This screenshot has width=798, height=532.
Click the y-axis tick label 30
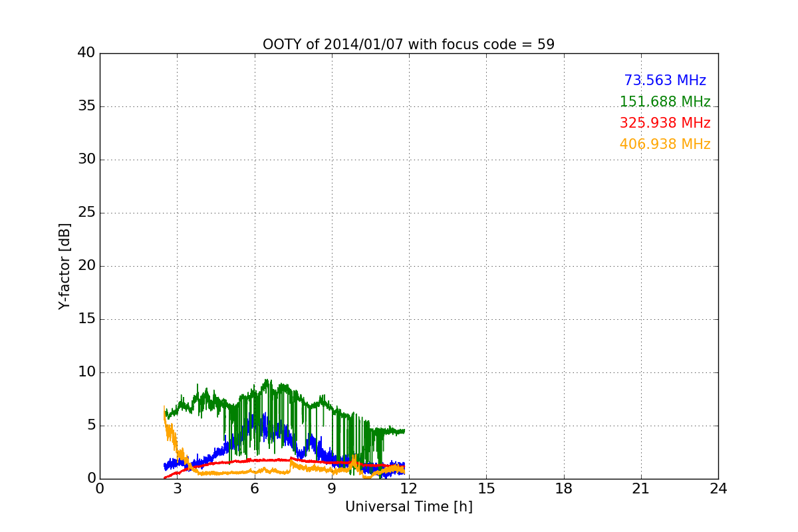tap(86, 160)
